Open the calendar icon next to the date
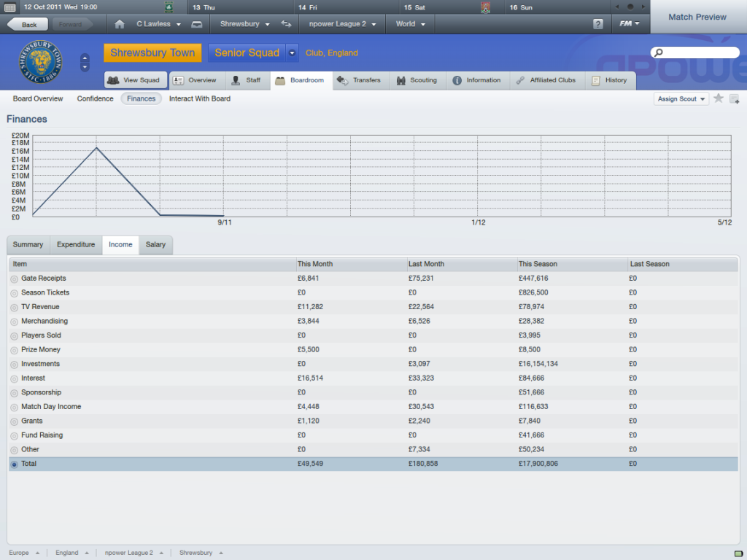This screenshot has width=747, height=560. point(9,7)
